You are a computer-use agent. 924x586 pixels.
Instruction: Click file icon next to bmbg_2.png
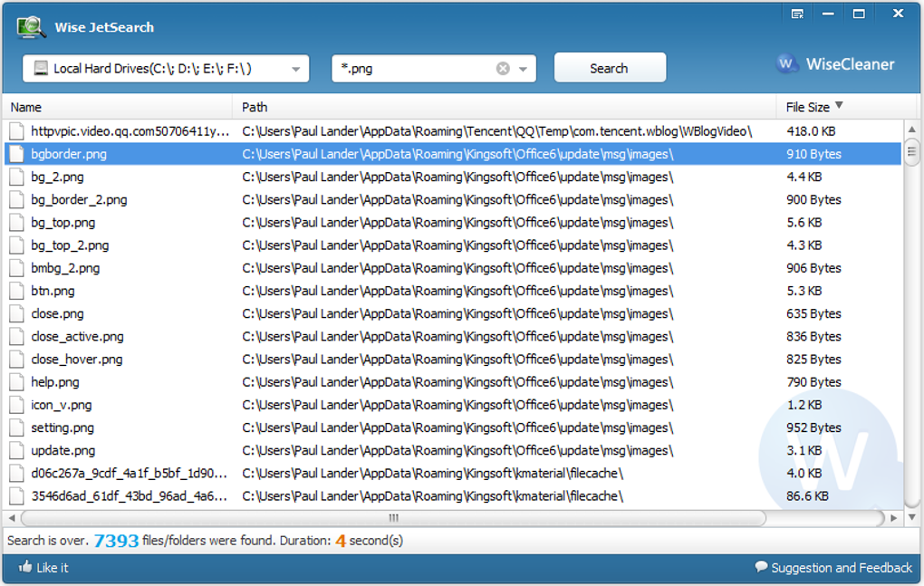(17, 269)
